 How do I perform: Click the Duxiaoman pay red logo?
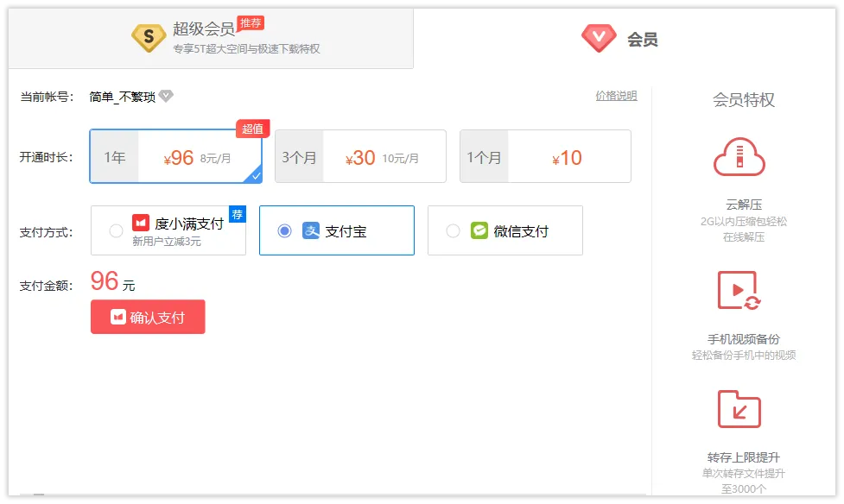click(141, 222)
